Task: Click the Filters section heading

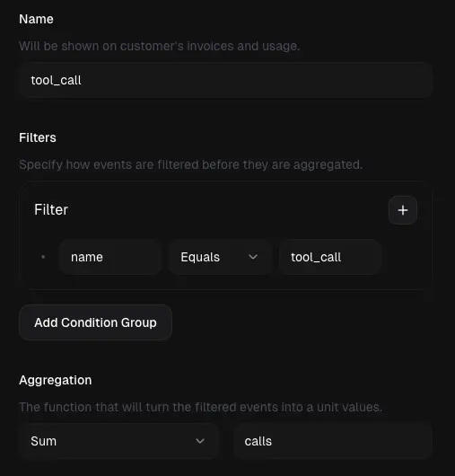Action: click(38, 137)
